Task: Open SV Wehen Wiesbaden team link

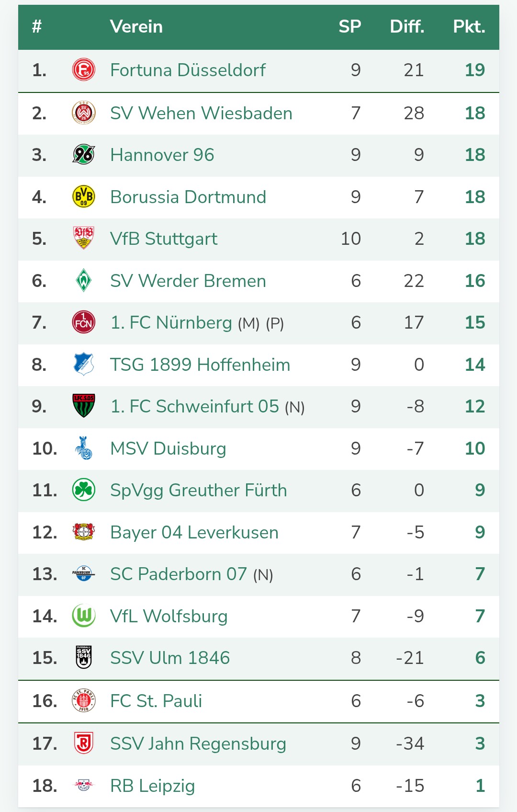Action: 201,114
